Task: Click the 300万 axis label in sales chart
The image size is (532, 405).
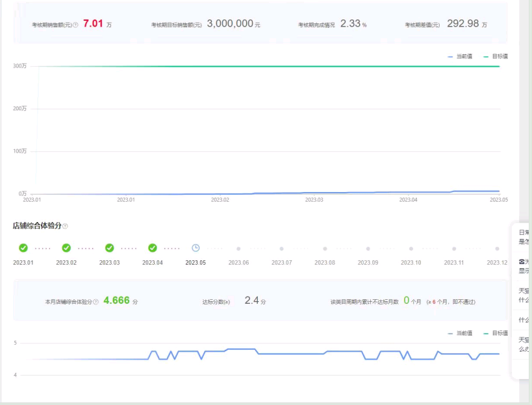Action: click(19, 66)
